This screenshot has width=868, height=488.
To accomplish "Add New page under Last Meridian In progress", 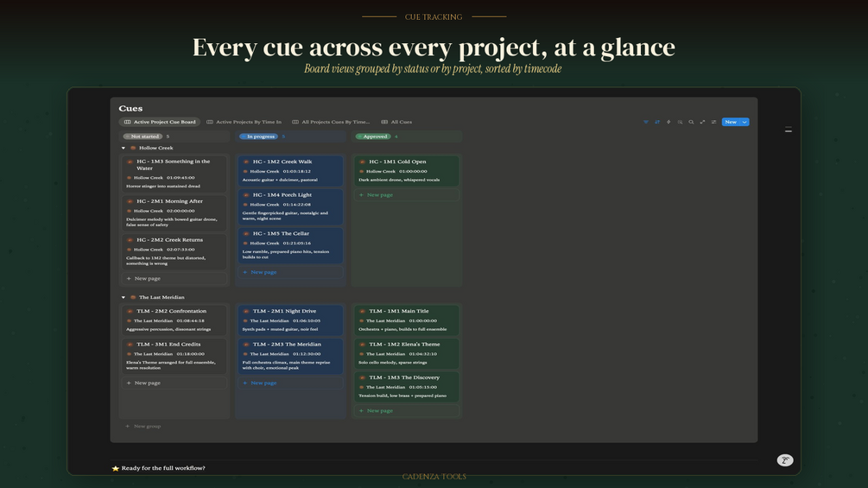I will [290, 383].
